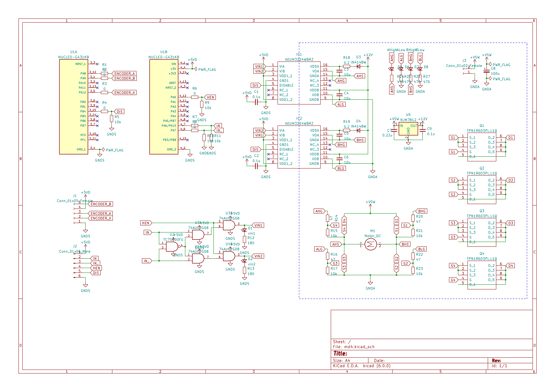
Task: Click resistor R13 180 under D2
Action: pyautogui.click(x=244, y=270)
